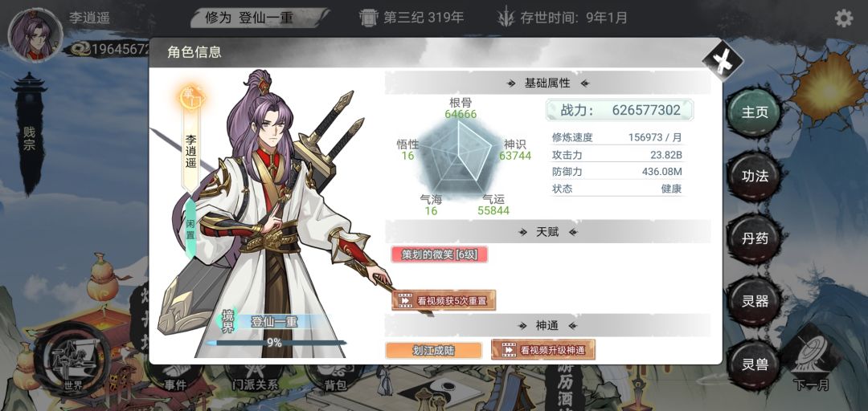Click 看视频获5次重置 button
868x411 pixels.
tap(444, 300)
